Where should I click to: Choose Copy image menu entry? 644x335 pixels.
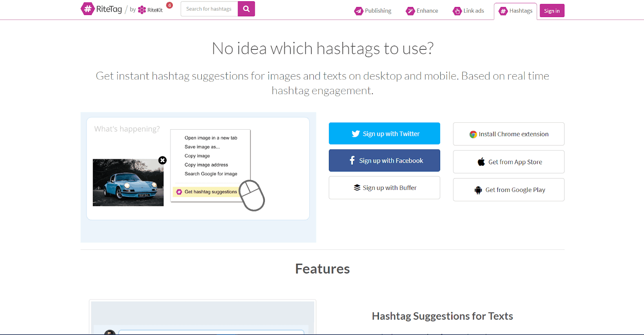pyautogui.click(x=197, y=156)
